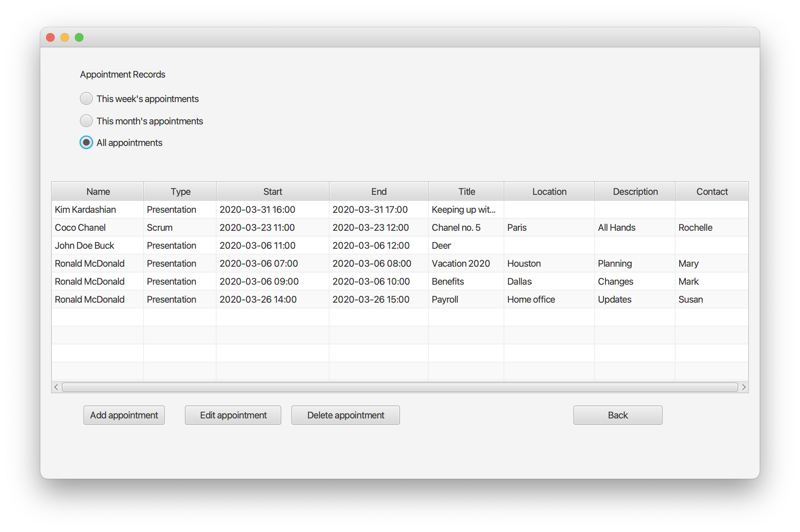The width and height of the screenshot is (800, 532).
Task: Click the Contact column header
Action: point(712,191)
